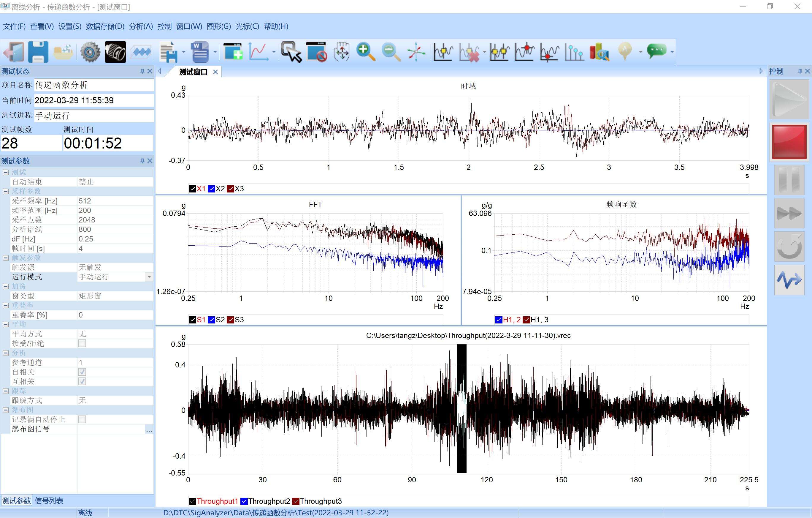This screenshot has height=518, width=812.
Task: Click the peak cursor icon
Action: click(x=525, y=52)
